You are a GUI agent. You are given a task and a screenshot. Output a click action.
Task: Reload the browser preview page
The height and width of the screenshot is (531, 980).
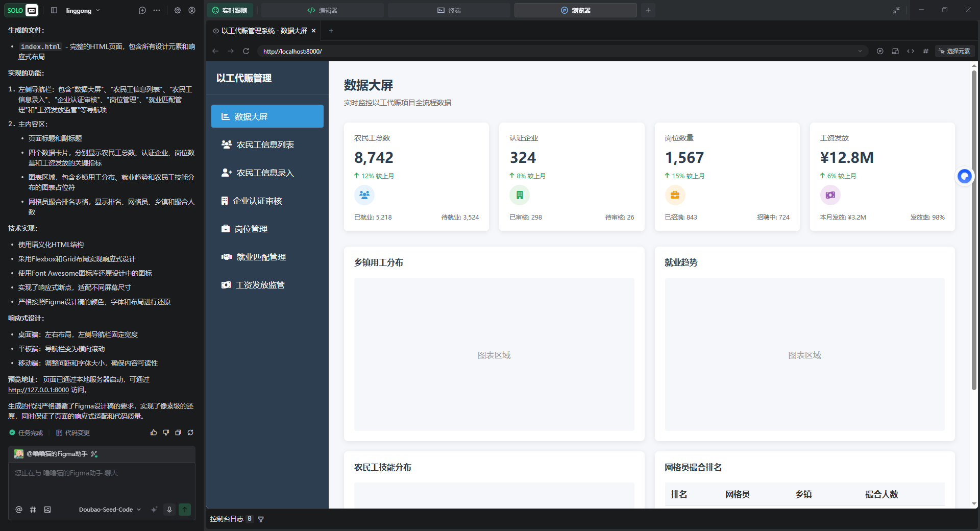point(246,51)
